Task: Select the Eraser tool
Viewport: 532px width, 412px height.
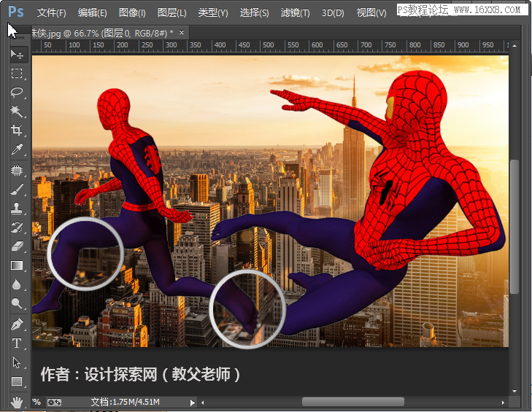Action: (17, 246)
